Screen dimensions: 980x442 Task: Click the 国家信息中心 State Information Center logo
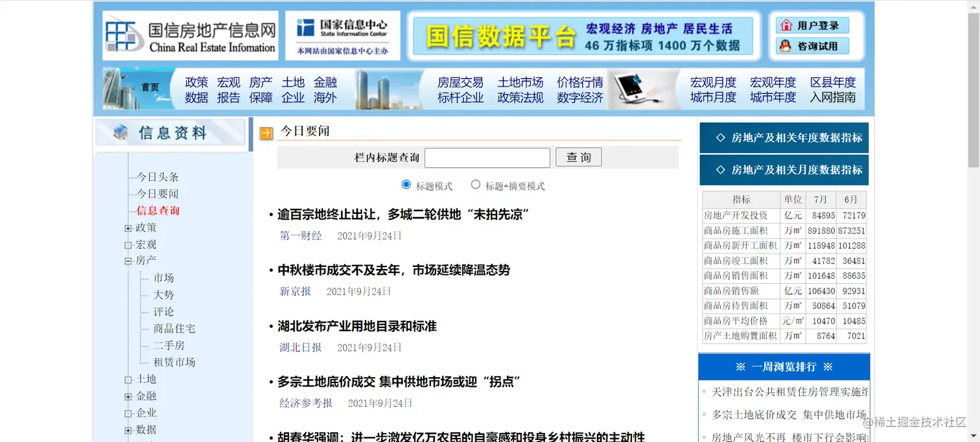(x=342, y=34)
